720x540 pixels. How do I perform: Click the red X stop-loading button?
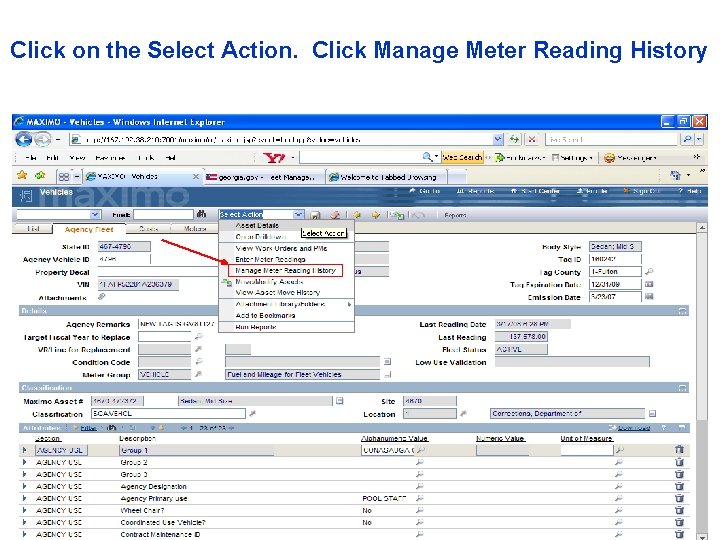[x=532, y=139]
